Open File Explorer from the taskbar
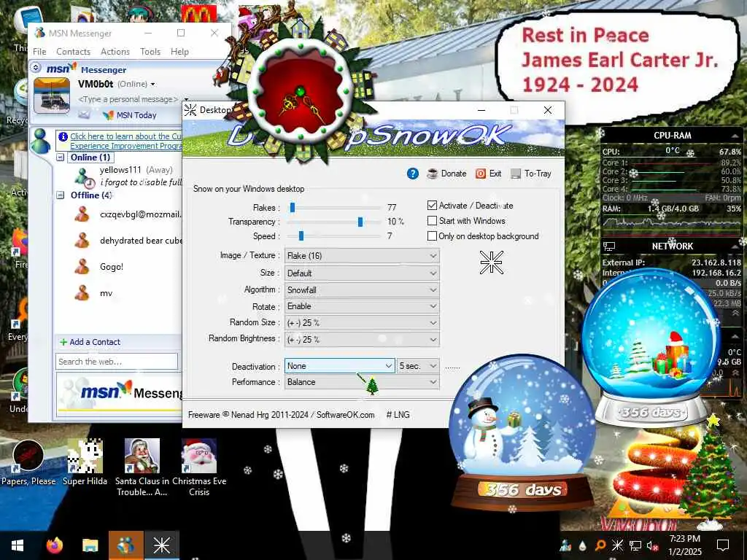 90,545
